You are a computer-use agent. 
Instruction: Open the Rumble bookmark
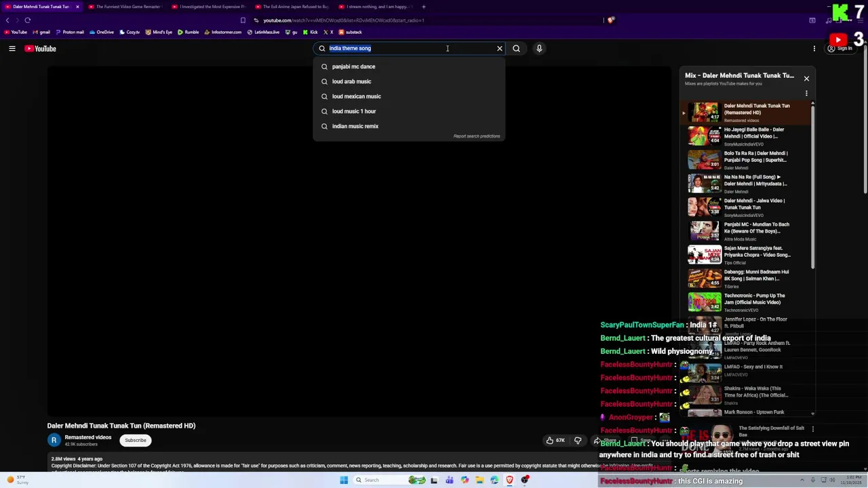click(189, 32)
